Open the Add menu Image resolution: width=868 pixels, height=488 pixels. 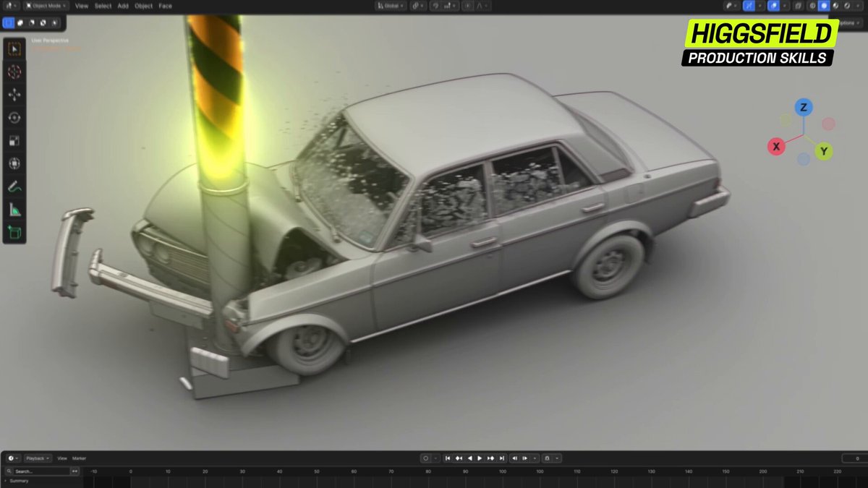point(123,6)
